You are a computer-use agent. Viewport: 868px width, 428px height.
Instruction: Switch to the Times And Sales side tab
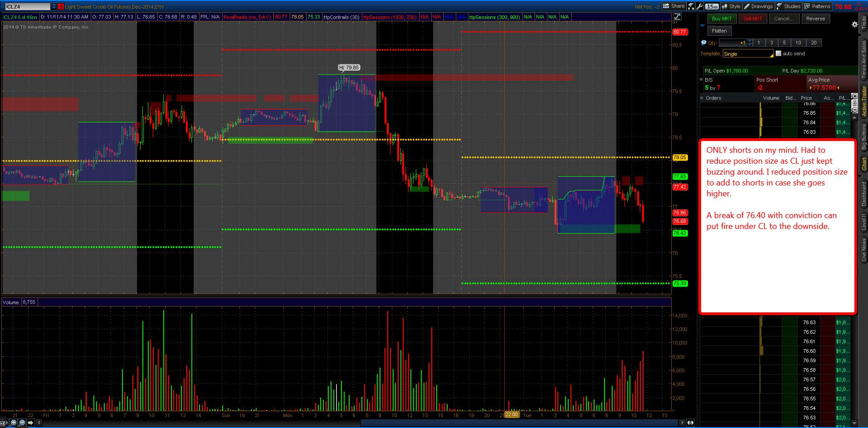[x=863, y=59]
